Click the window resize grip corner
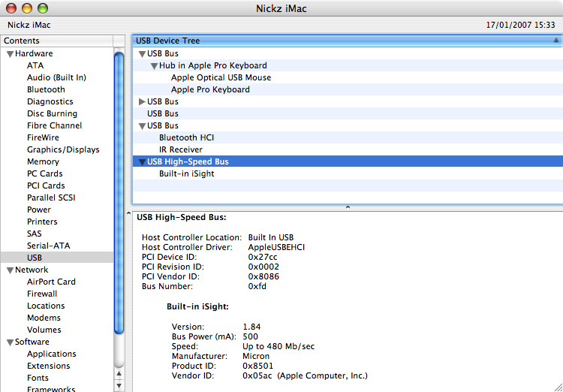Screen dimensions: 563x392 pos(558,387)
